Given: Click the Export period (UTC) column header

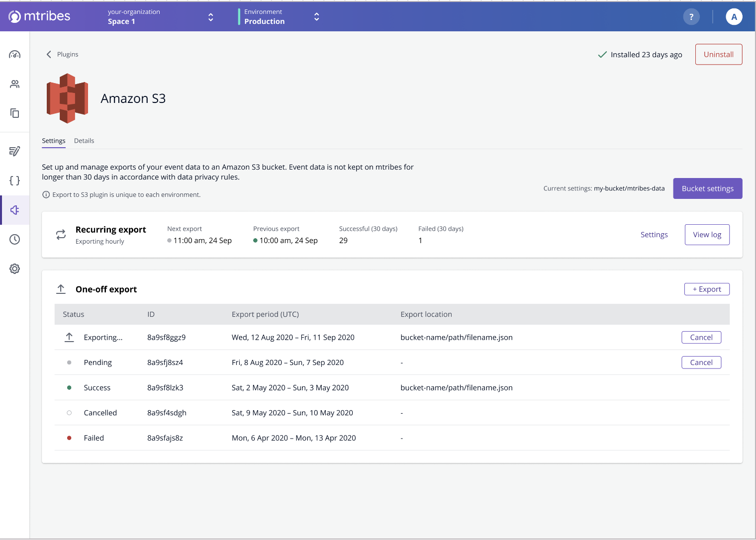Looking at the screenshot, I should (265, 314).
